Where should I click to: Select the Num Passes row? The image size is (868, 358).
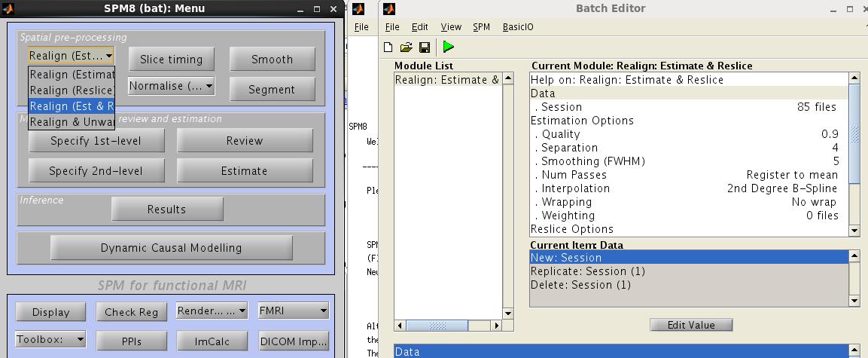(689, 175)
